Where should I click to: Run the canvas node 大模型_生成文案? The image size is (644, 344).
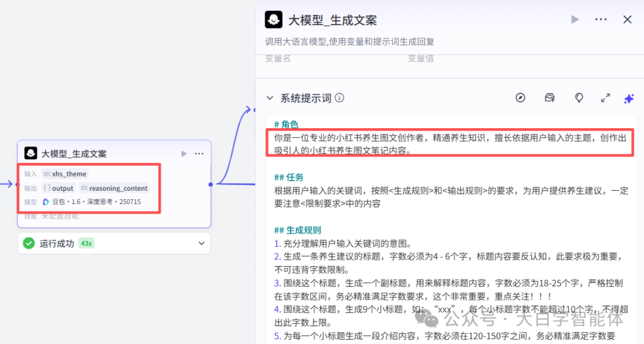(x=184, y=154)
